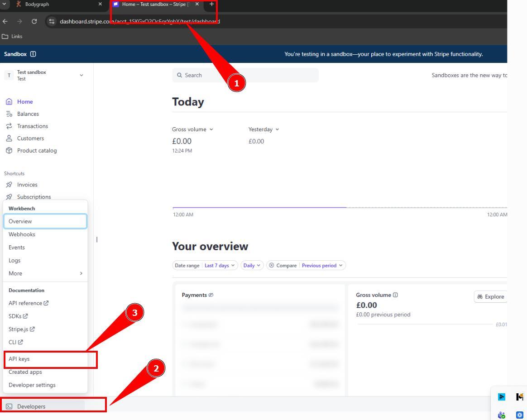
Task: Open the Customers person icon
Action: (9, 138)
